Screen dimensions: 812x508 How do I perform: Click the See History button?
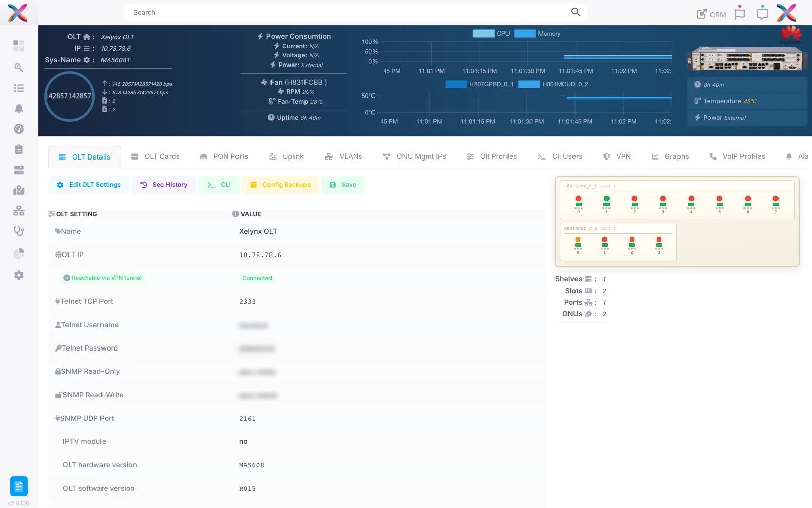[164, 185]
